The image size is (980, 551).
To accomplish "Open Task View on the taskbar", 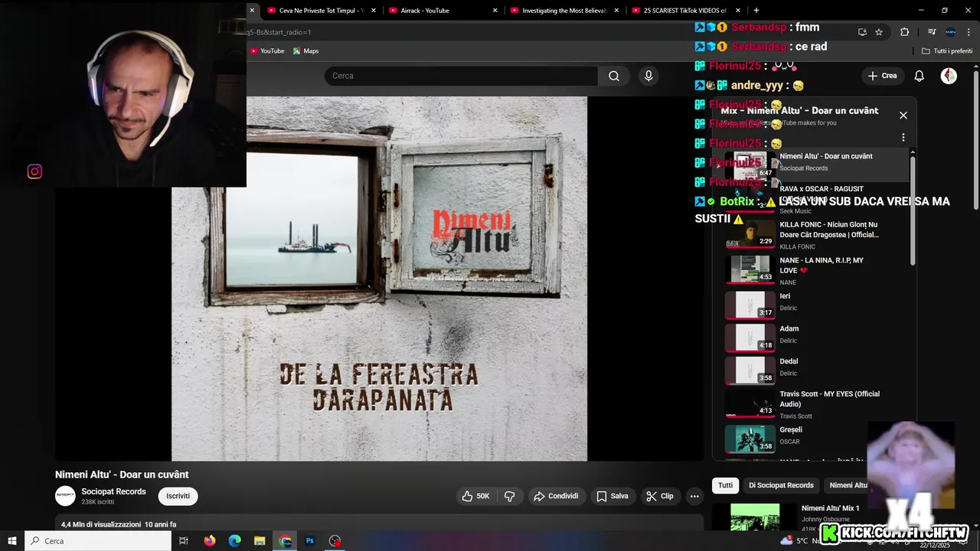I will (x=184, y=540).
